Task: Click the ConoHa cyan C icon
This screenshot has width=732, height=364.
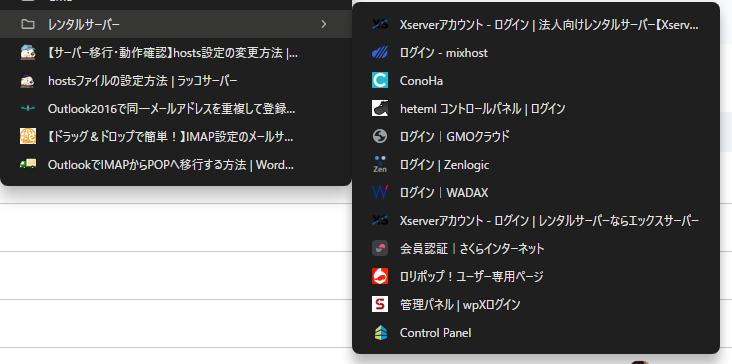Action: pos(380,81)
